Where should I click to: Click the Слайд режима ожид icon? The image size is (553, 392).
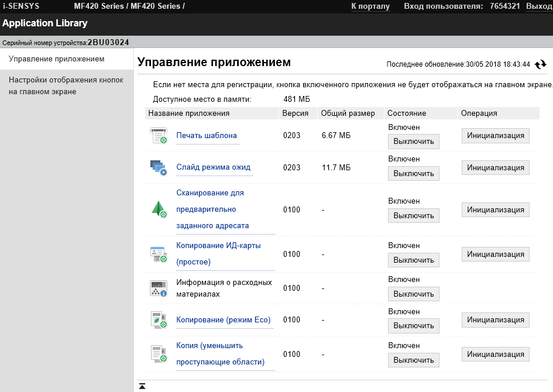tap(159, 167)
